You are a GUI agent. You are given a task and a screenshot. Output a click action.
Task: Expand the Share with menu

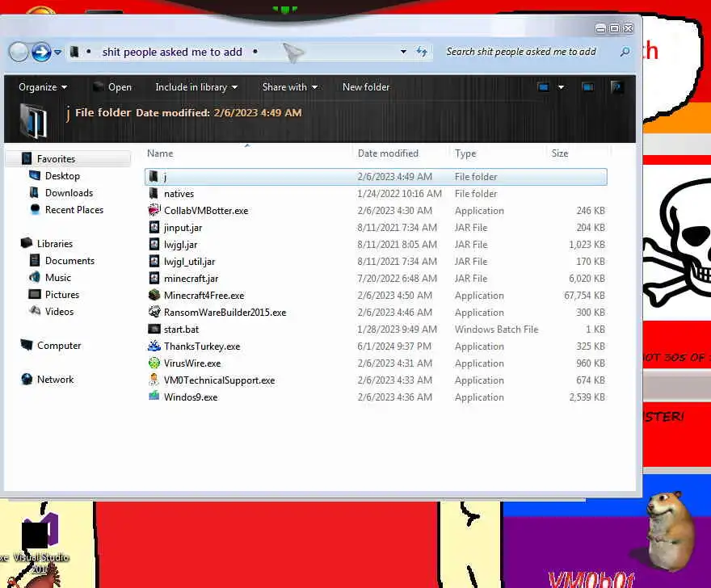tap(290, 87)
